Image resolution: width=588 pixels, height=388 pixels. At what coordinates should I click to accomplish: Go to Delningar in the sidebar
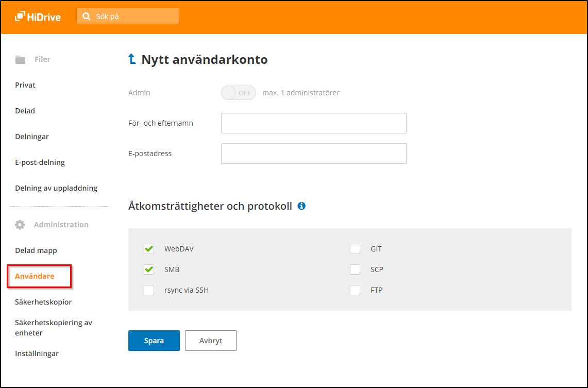[x=32, y=137]
